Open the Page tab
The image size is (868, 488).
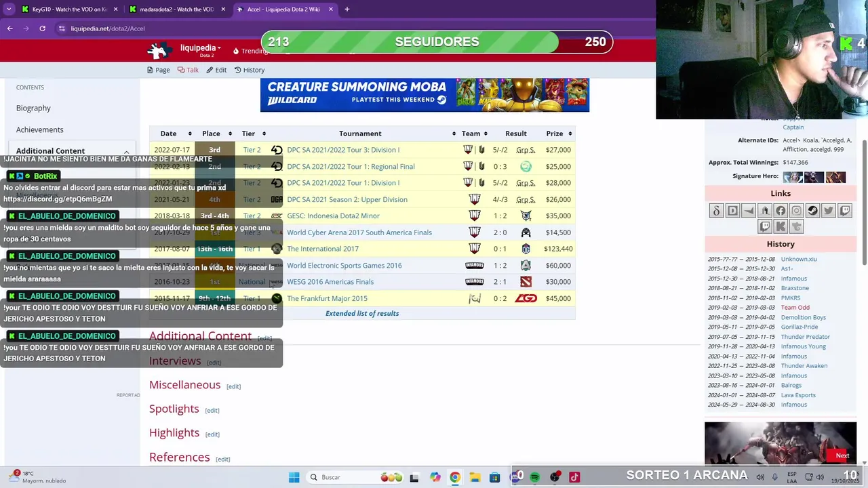158,70
